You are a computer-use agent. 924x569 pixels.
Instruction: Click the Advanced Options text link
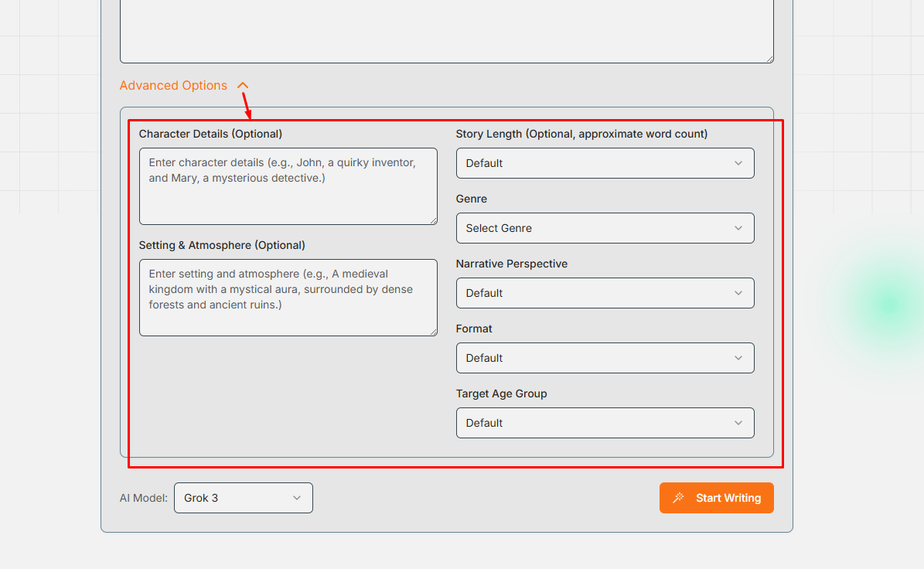coord(173,86)
